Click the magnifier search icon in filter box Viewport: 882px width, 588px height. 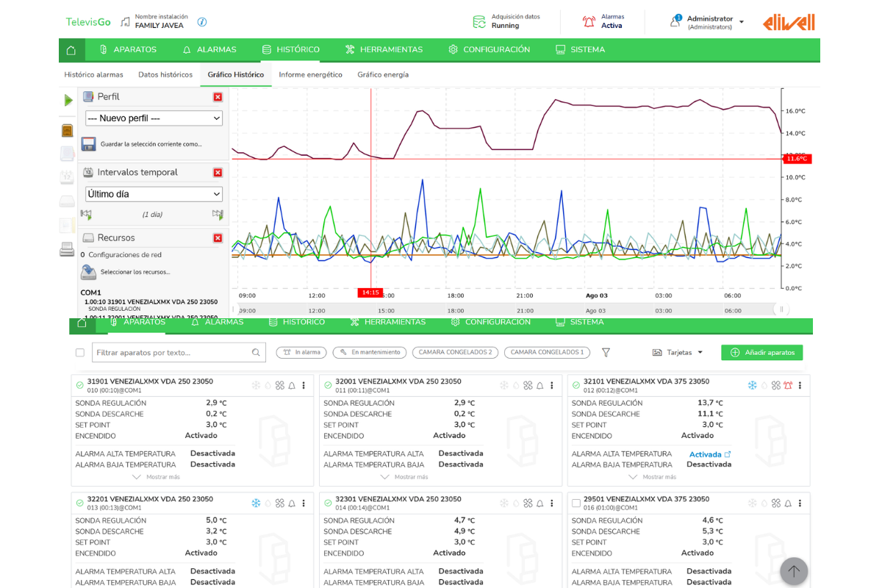tap(256, 353)
